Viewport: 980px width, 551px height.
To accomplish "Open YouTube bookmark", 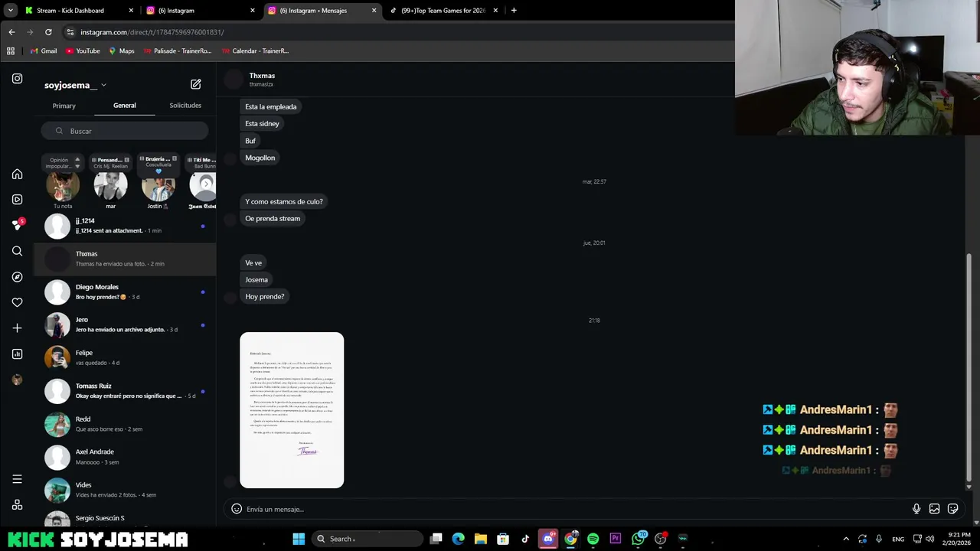I will tap(83, 51).
